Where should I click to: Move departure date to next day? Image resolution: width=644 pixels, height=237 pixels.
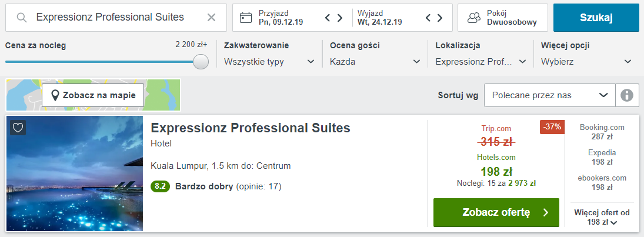point(440,18)
